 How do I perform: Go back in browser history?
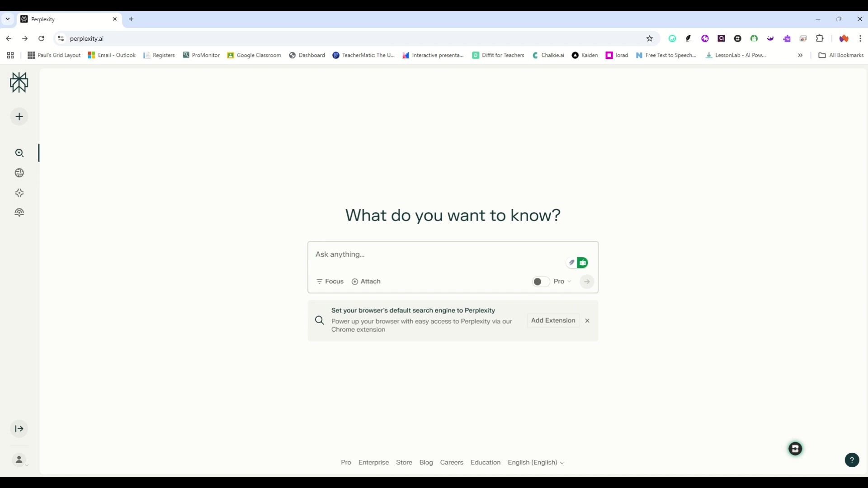coord(9,38)
